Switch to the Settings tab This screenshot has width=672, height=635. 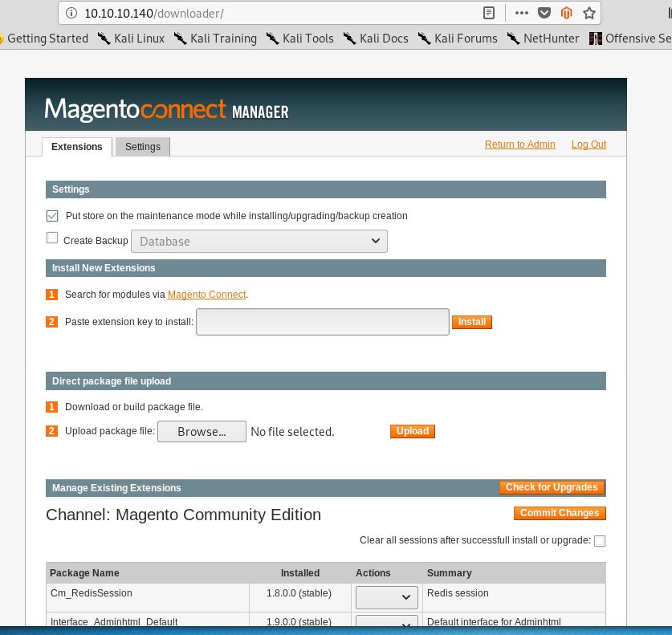click(x=143, y=147)
